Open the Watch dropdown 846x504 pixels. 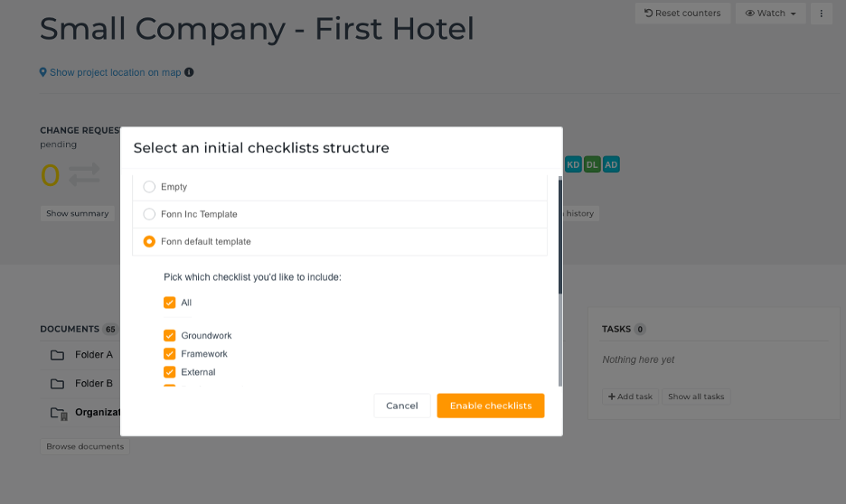pos(770,14)
